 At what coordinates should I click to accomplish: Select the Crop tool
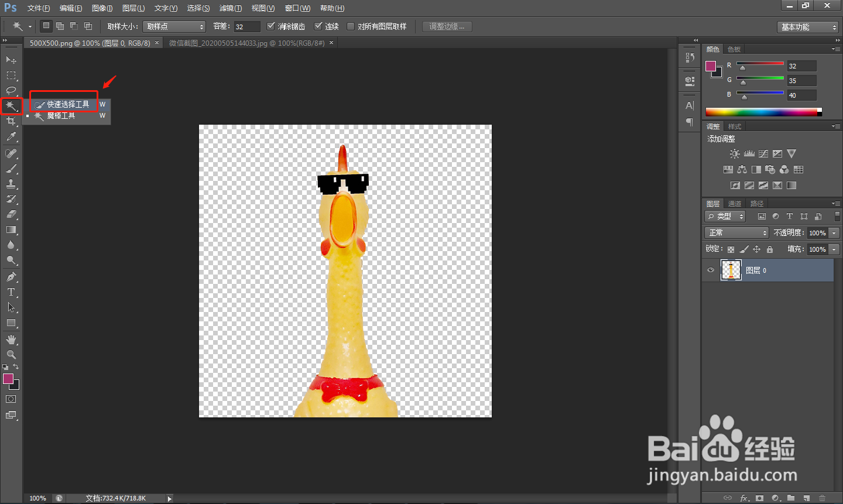pos(11,121)
